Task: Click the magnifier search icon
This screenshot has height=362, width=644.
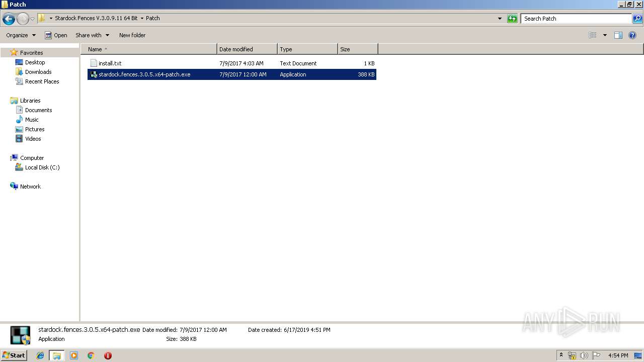Action: (637, 19)
